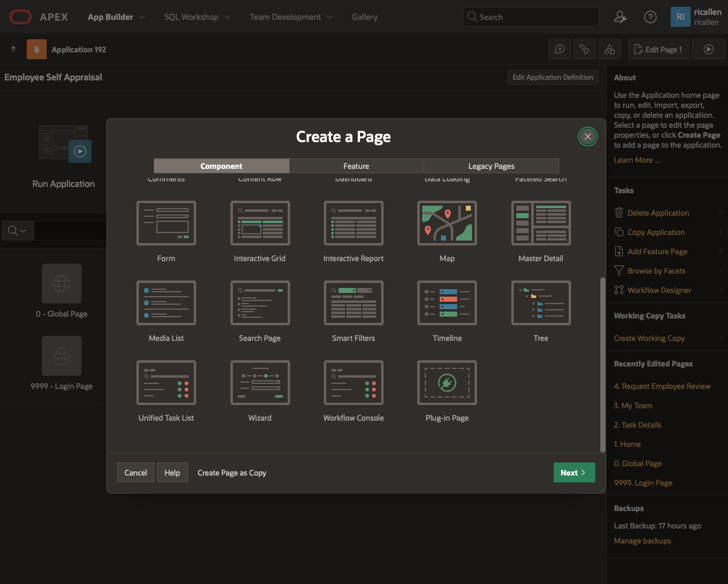Click the ricallen account avatar
This screenshot has height=584, width=728.
(x=680, y=17)
